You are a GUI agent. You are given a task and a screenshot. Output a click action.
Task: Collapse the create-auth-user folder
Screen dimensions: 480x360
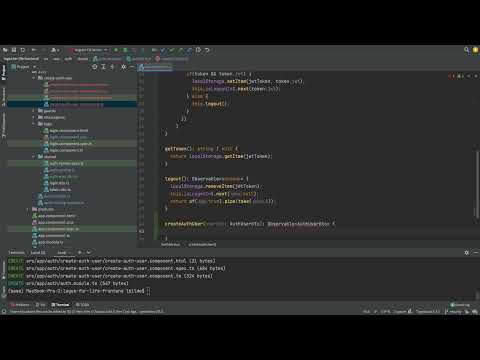pyautogui.click(x=34, y=78)
